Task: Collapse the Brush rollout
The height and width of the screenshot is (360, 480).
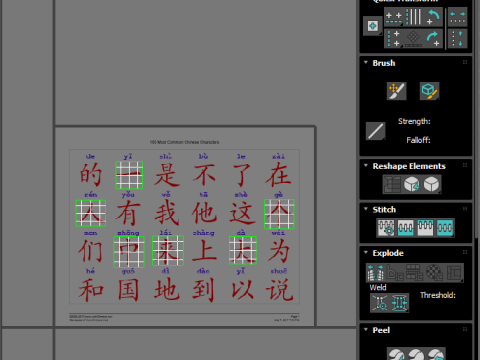Action: [x=366, y=63]
